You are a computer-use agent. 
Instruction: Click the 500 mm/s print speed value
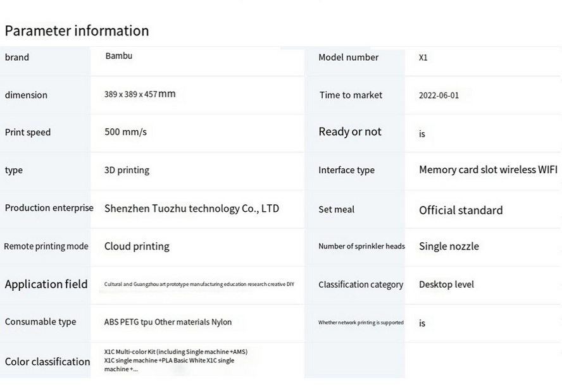[x=125, y=132]
